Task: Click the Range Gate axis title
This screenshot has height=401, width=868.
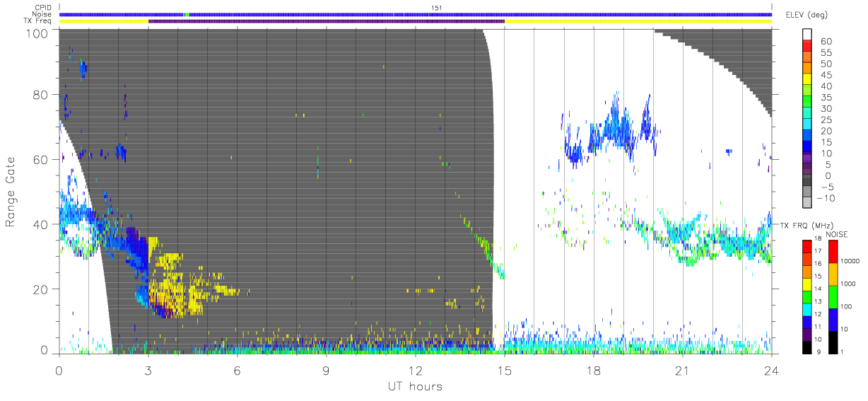Action: tap(11, 192)
